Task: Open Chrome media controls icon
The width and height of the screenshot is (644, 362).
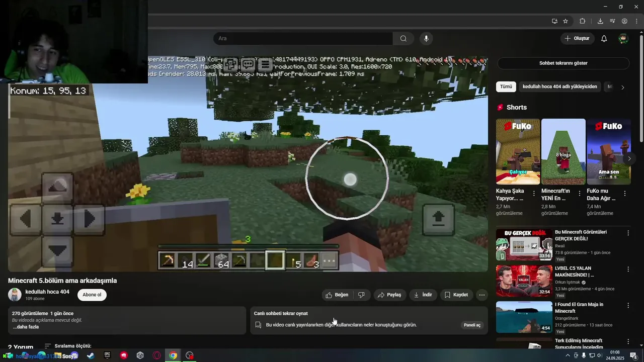Action: (612, 21)
